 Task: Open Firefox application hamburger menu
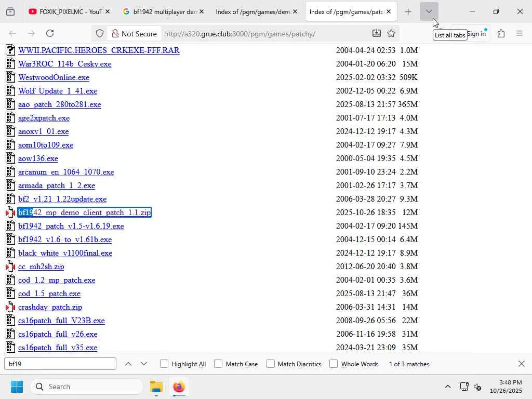click(x=520, y=33)
